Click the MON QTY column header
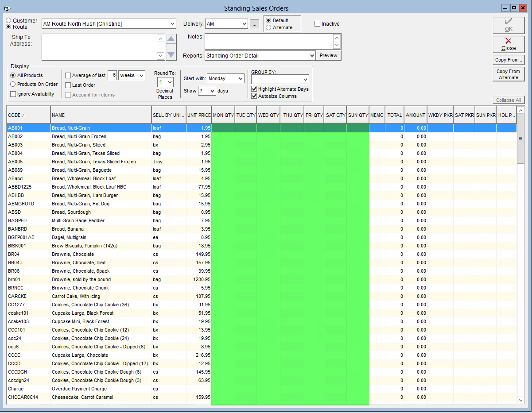 click(223, 115)
